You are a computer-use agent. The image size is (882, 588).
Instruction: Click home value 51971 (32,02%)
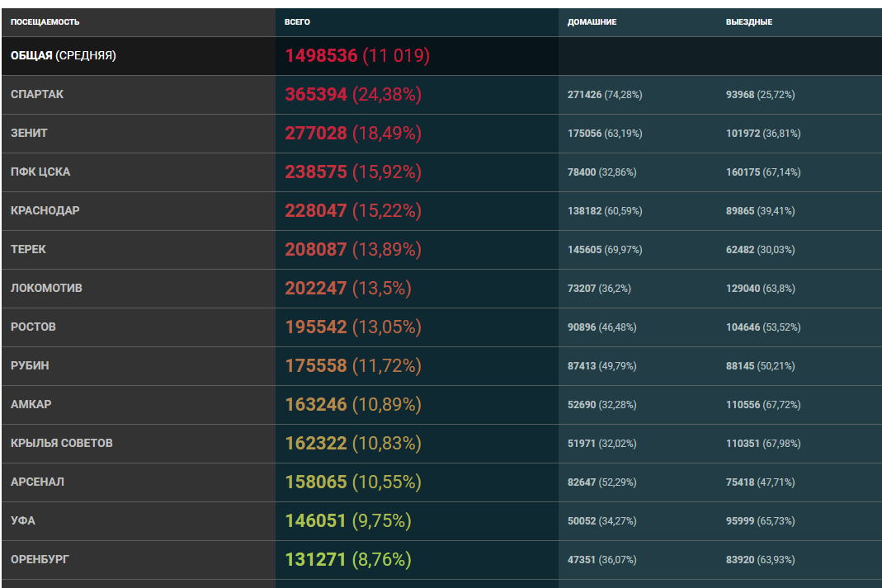pos(601,444)
